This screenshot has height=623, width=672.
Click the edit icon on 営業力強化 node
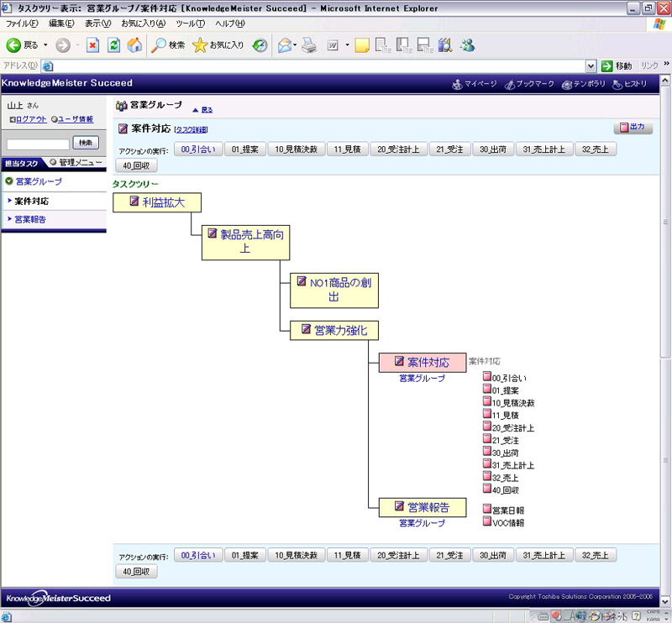coord(306,329)
